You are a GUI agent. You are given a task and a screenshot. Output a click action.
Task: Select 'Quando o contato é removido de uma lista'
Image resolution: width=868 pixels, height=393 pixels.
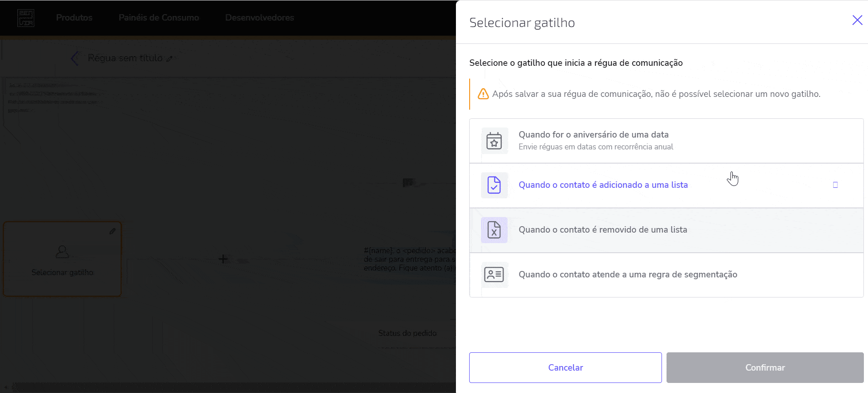666,230
